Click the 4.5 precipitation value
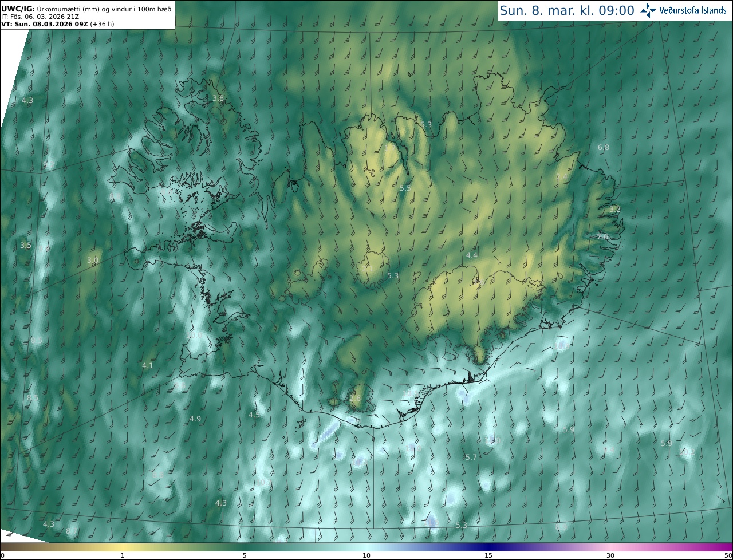The image size is (733, 560). pyautogui.click(x=254, y=415)
